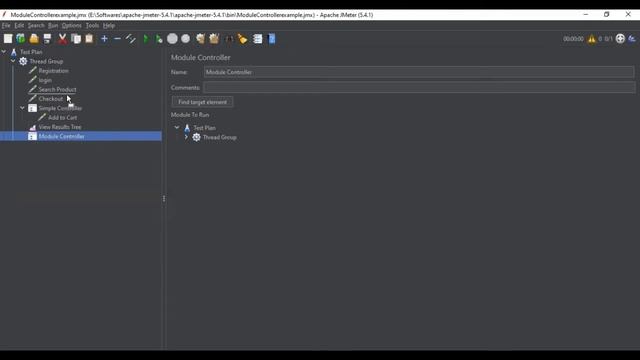This screenshot has height=360, width=640.
Task: Open the Templates icon in toolbar
Action: pos(21,39)
